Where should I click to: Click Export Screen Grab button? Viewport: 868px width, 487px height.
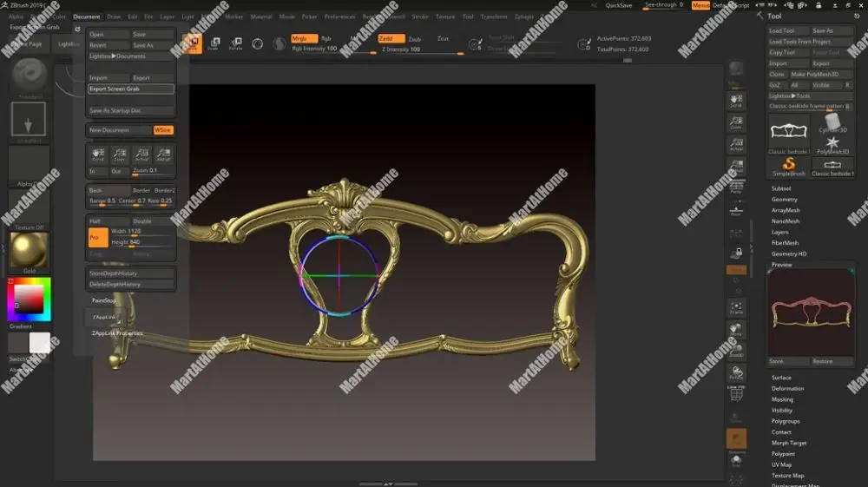click(x=131, y=89)
